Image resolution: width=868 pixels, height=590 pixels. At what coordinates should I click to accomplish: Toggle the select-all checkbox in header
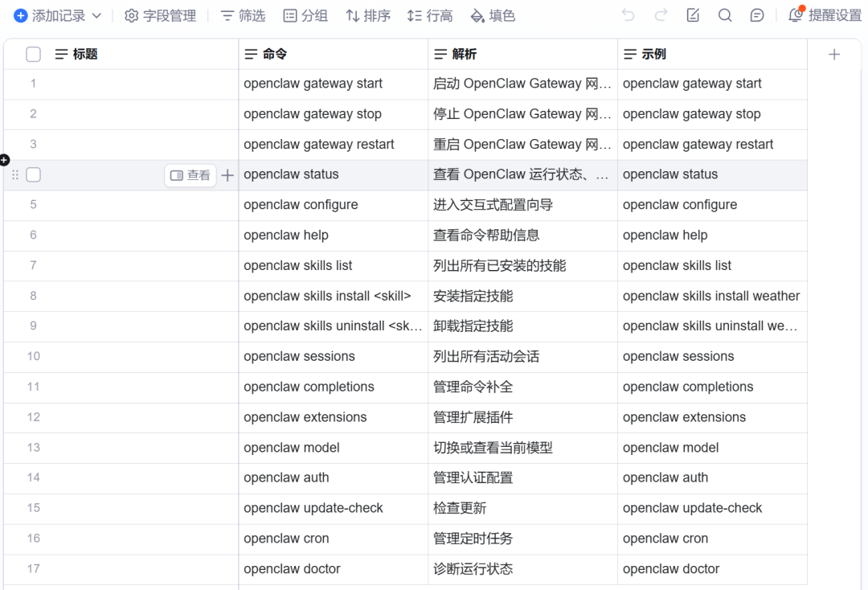tap(33, 54)
